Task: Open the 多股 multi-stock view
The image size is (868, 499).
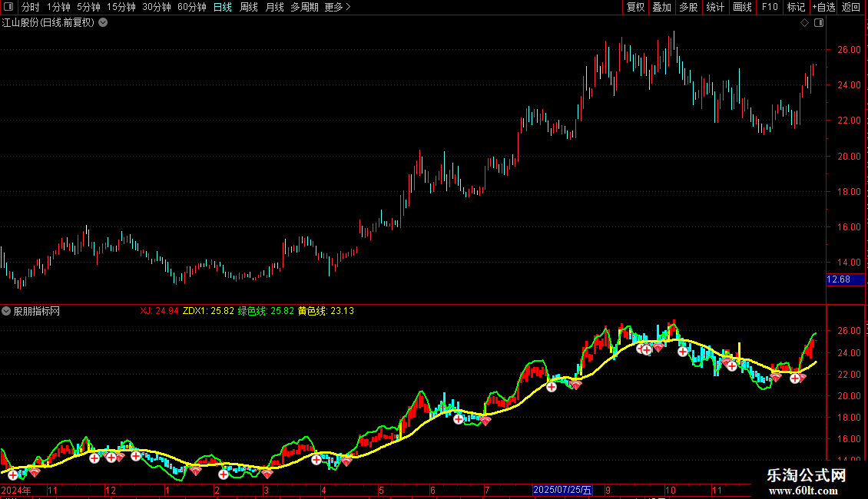Action: click(689, 7)
